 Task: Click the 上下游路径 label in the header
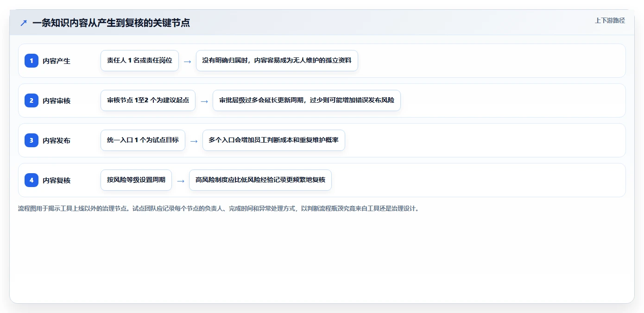610,20
